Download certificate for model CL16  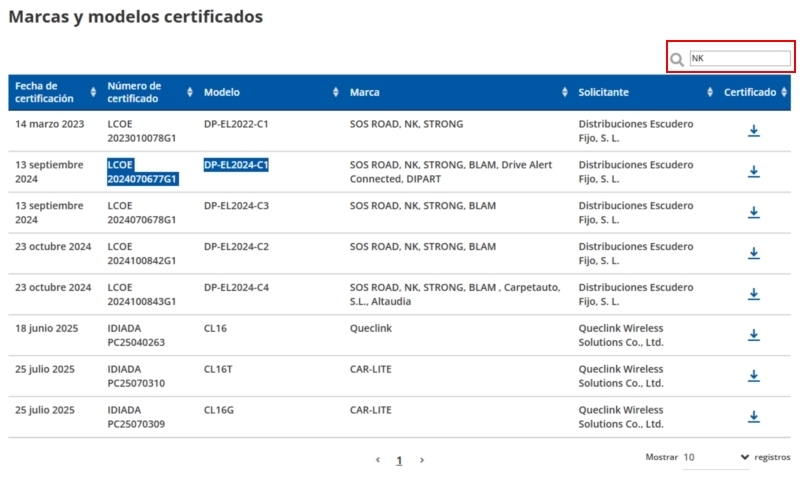coord(754,335)
